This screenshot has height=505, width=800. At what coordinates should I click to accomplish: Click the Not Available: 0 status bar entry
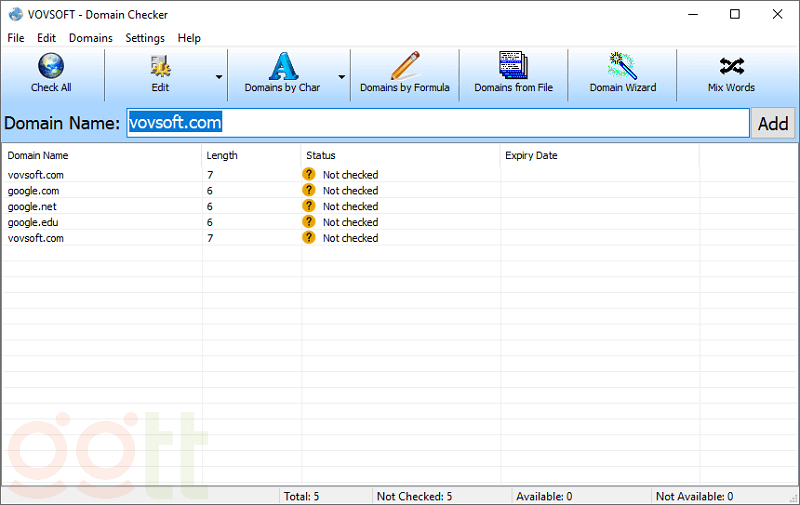point(694,496)
